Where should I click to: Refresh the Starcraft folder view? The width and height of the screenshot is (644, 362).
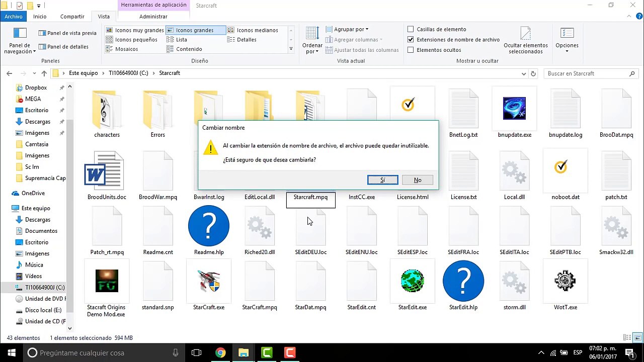[533, 73]
